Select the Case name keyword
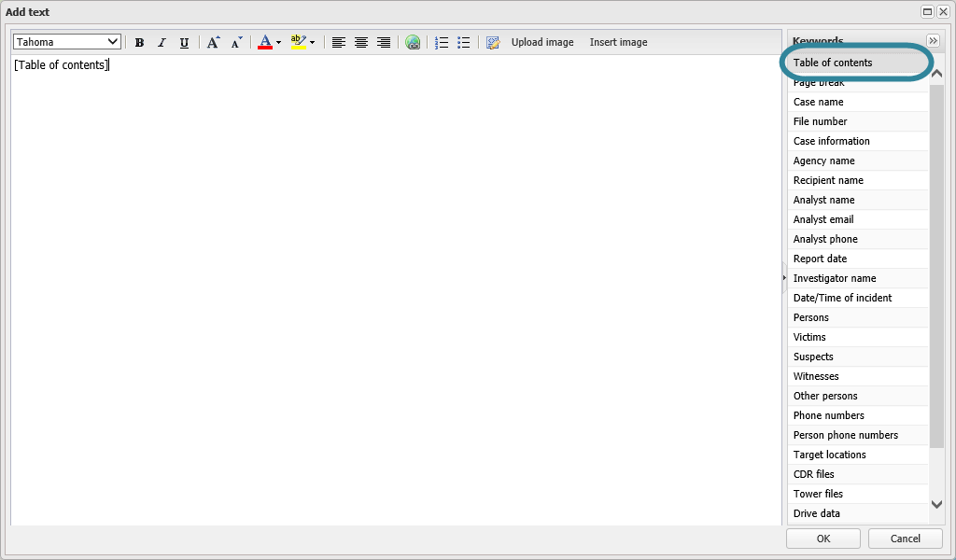Viewport: 956px width, 560px height. (819, 102)
